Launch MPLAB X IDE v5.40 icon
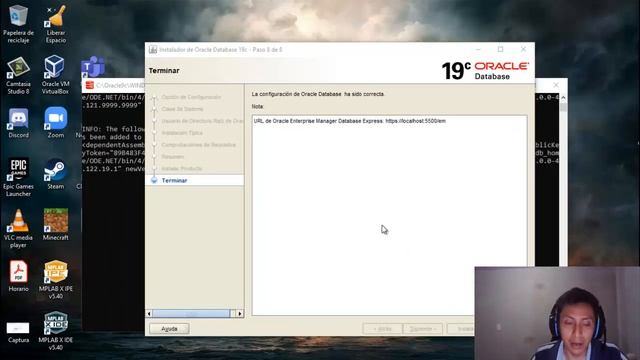This screenshot has height=360, width=640. tap(56, 331)
